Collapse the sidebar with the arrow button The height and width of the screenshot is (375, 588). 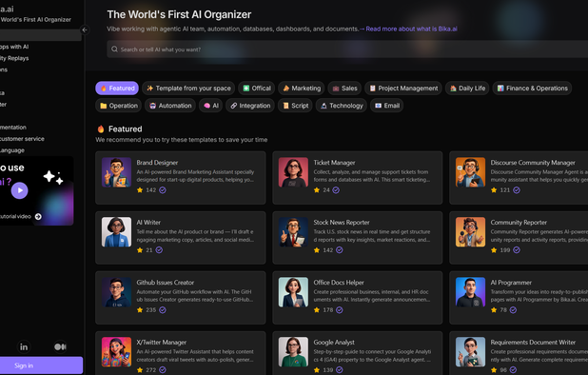[x=85, y=30]
